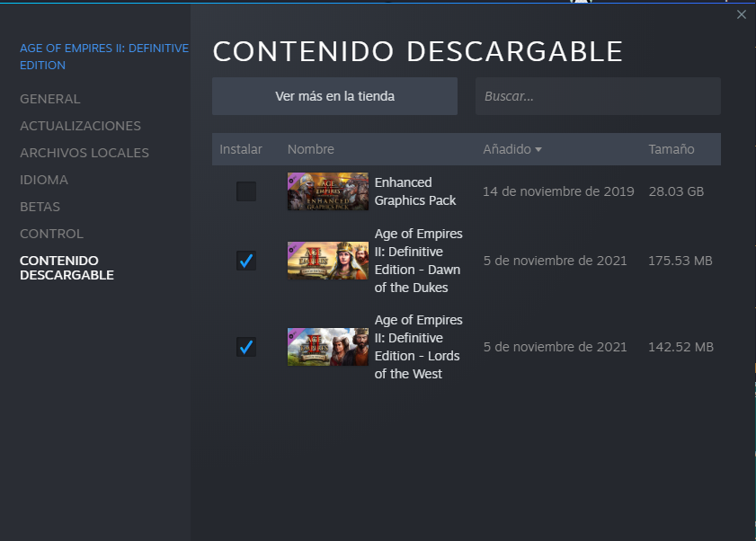This screenshot has width=756, height=541.
Task: Open the BETAS section
Action: tap(40, 207)
